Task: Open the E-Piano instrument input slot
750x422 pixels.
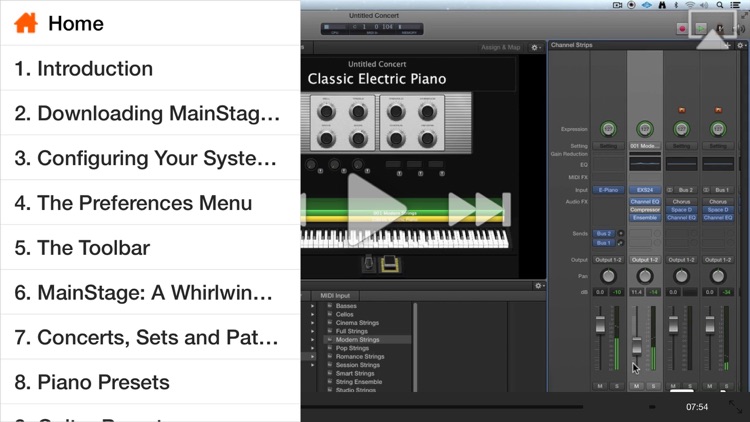Action: pyautogui.click(x=608, y=190)
